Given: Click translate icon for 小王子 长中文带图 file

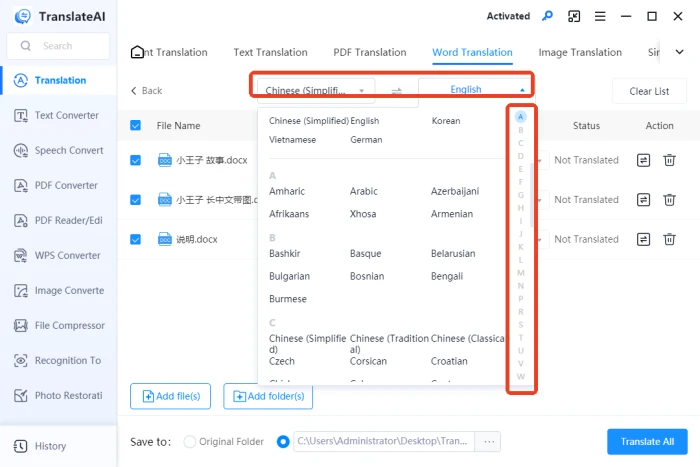Looking at the screenshot, I should (643, 200).
